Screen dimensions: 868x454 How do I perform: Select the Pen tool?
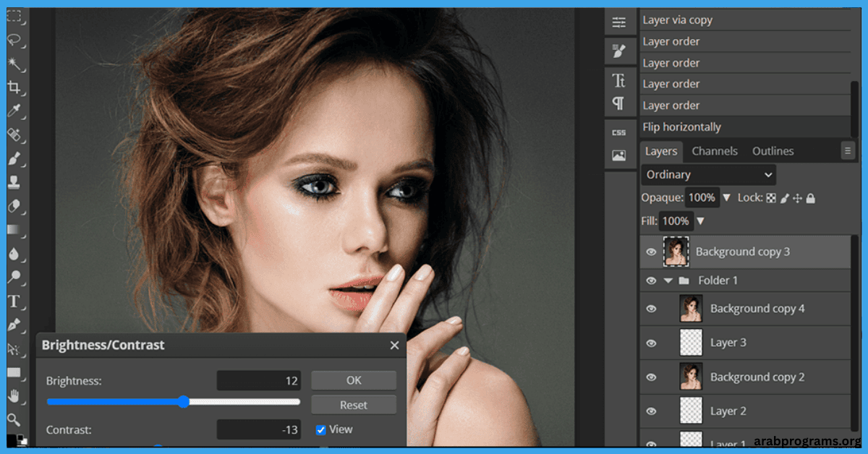click(x=14, y=325)
